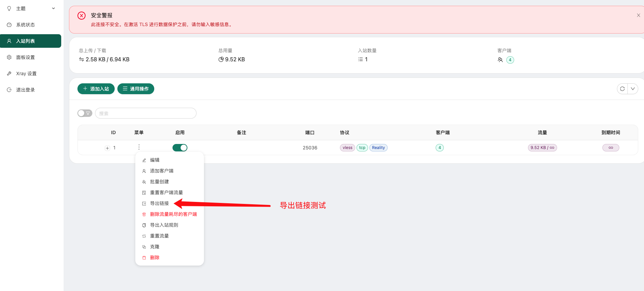Focus the 搜索 search input field
Screen dimensions: 644x291
tap(146, 113)
